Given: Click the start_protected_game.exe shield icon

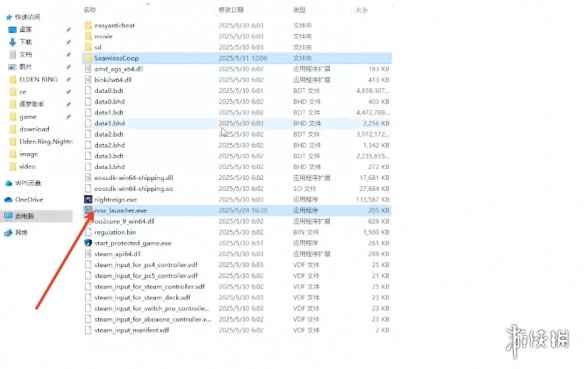Looking at the screenshot, I should tap(88, 243).
